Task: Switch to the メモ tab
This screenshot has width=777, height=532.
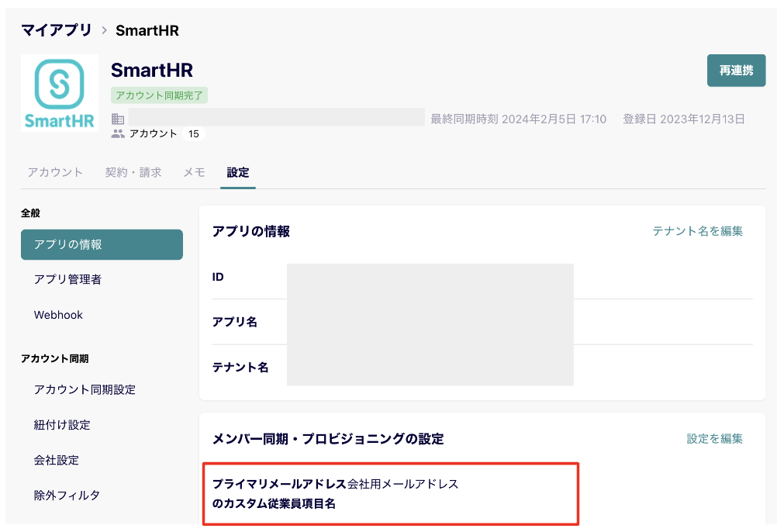Action: click(x=194, y=172)
